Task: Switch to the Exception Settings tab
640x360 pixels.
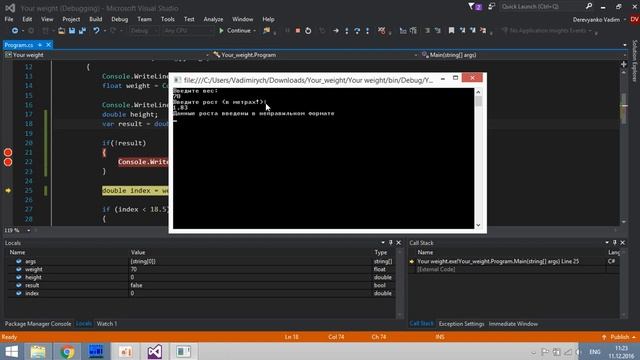Action: click(461, 324)
